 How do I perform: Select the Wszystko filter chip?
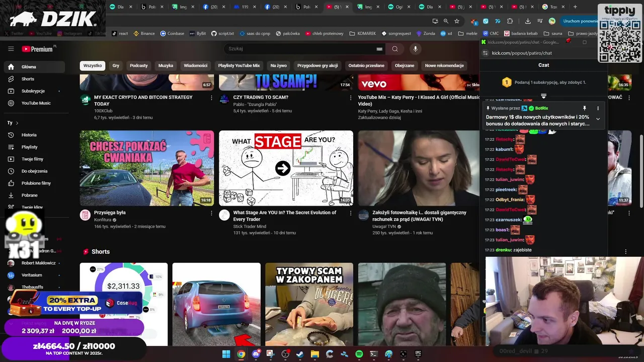pos(93,65)
